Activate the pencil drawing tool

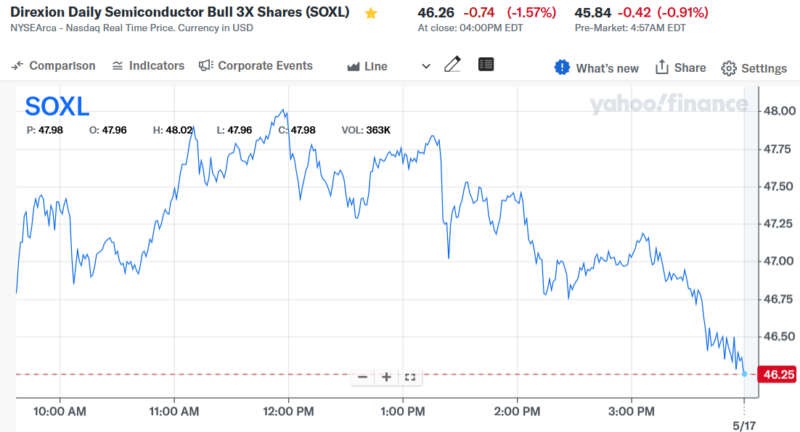453,65
